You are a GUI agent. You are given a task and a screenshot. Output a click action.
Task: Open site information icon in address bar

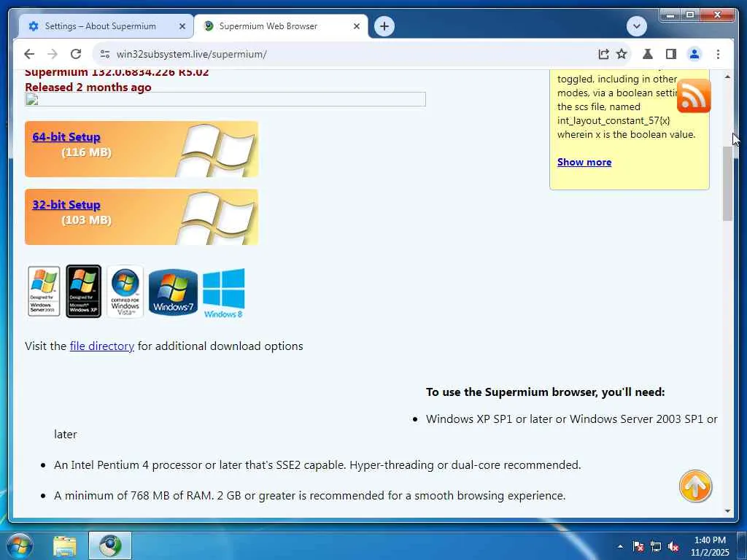pyautogui.click(x=105, y=54)
